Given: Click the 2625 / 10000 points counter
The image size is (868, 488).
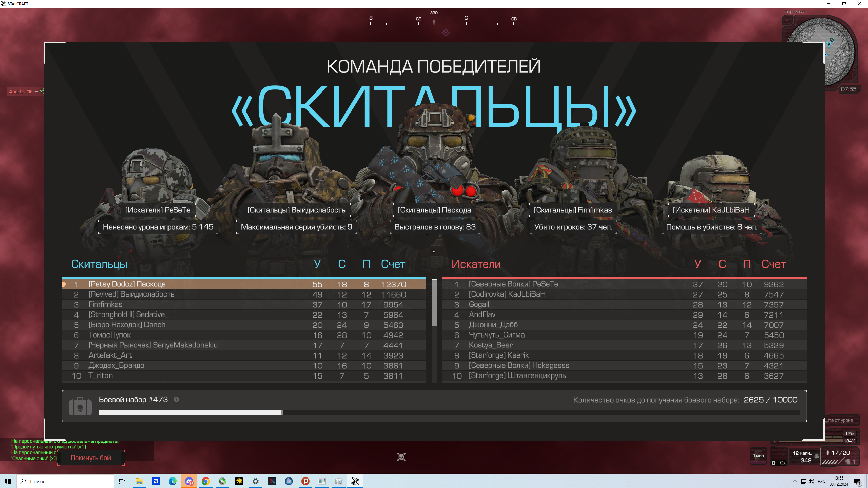Looking at the screenshot, I should pos(770,400).
